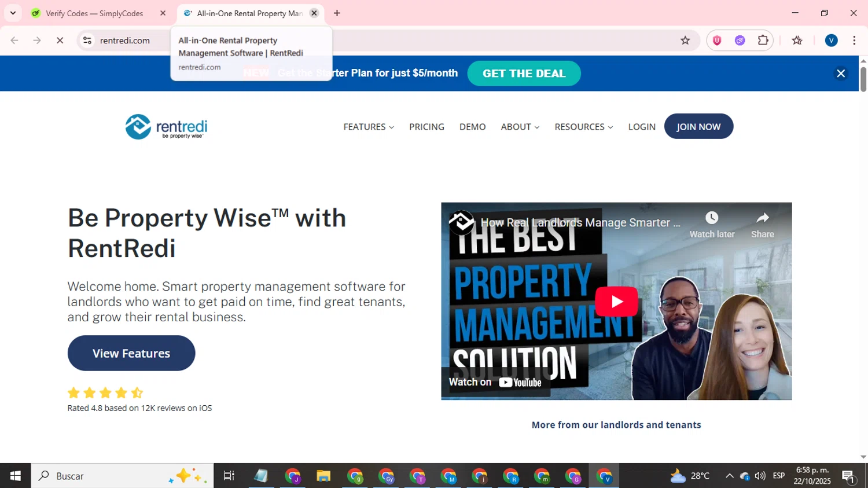Image resolution: width=868 pixels, height=488 pixels.
Task: Open Task View on the taskbar
Action: [x=229, y=476]
